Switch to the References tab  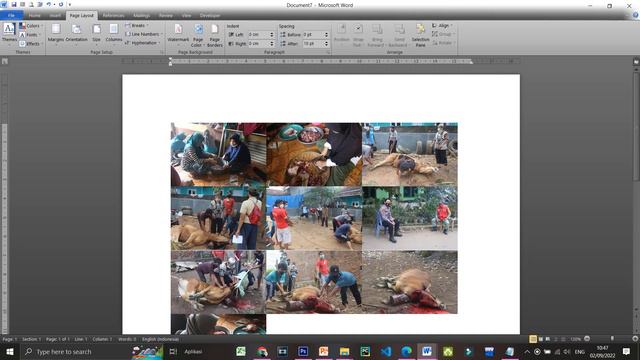pyautogui.click(x=113, y=16)
